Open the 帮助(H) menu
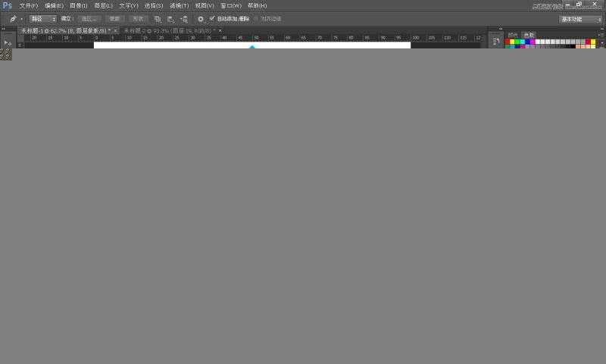This screenshot has height=364, width=606. (x=257, y=6)
